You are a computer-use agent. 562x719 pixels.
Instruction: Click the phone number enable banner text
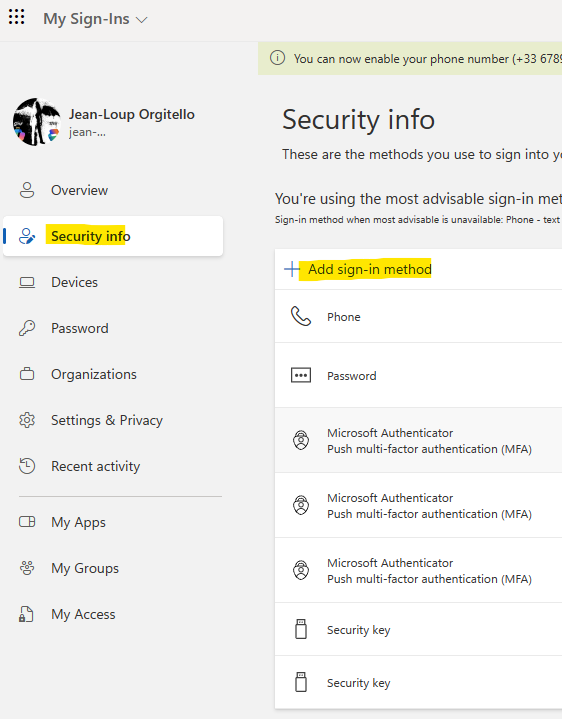[428, 59]
